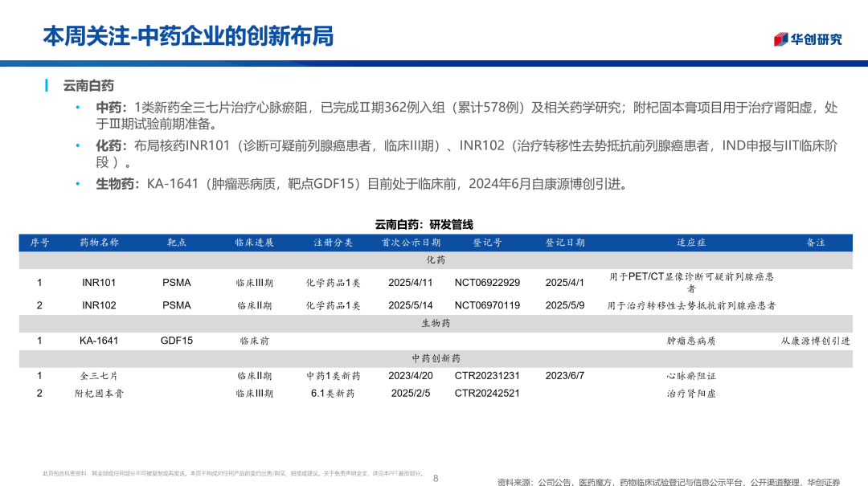868x486 pixels.
Task: Click the 注册分类 column header
Action: pos(333,243)
